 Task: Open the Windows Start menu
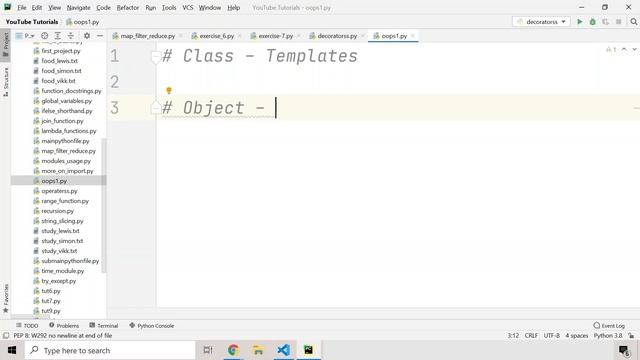click(12, 350)
